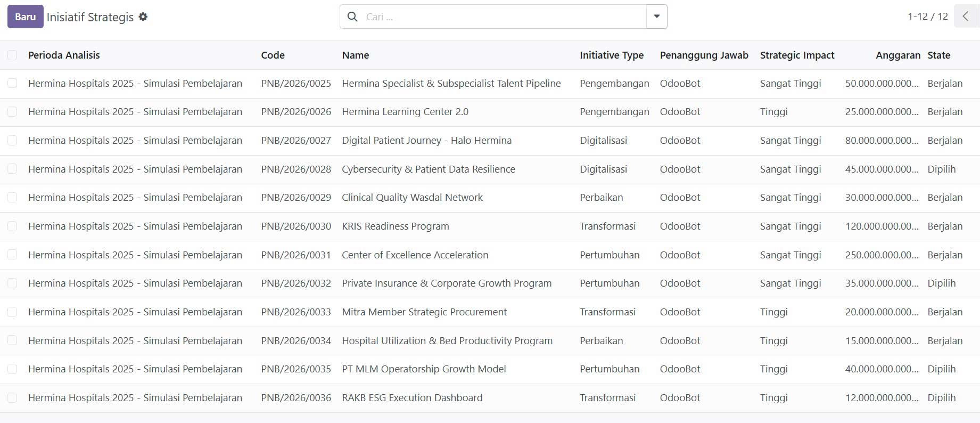
Task: Open PT MLM Operatorship Growth Model record
Action: (x=424, y=369)
